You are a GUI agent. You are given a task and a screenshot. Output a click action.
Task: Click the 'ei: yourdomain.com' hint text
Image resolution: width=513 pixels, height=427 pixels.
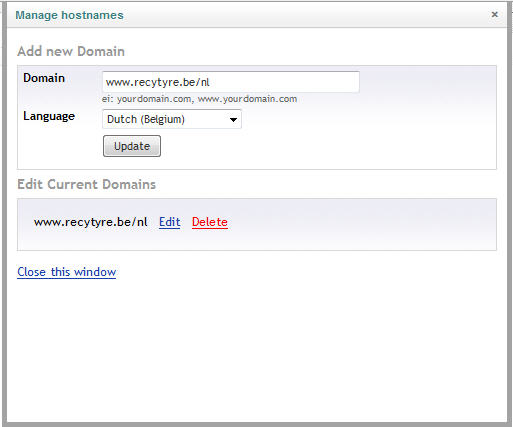tap(147, 99)
